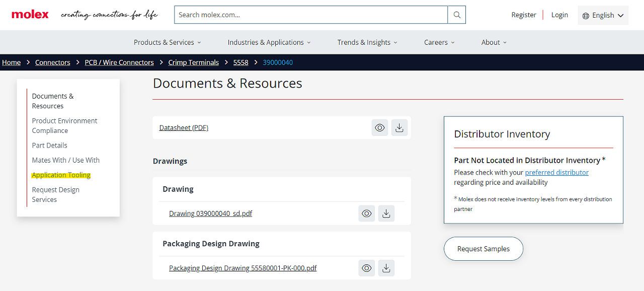Expand the Trends & Insights menu
Screen dimensions: 644x291
(x=367, y=42)
